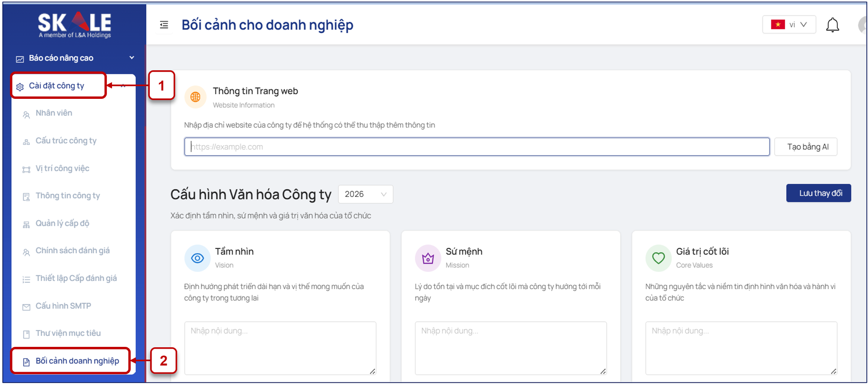Click the Vị trí công việc icon
868x385 pixels.
[26, 170]
